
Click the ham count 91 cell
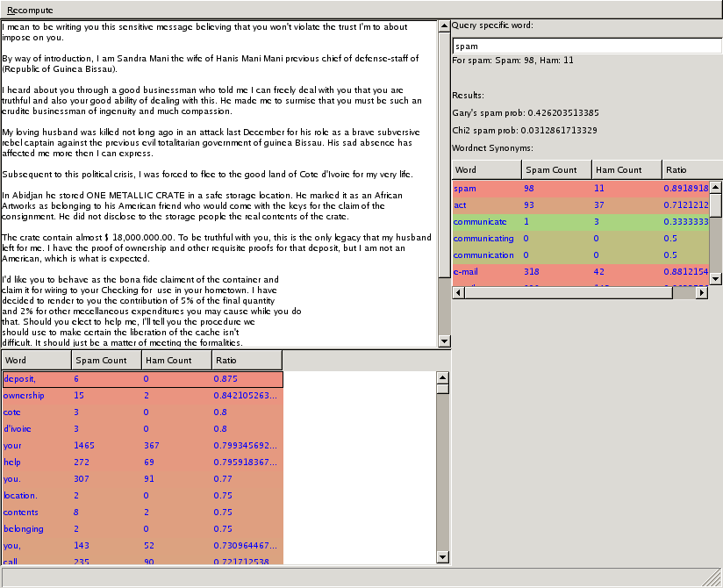point(148,478)
